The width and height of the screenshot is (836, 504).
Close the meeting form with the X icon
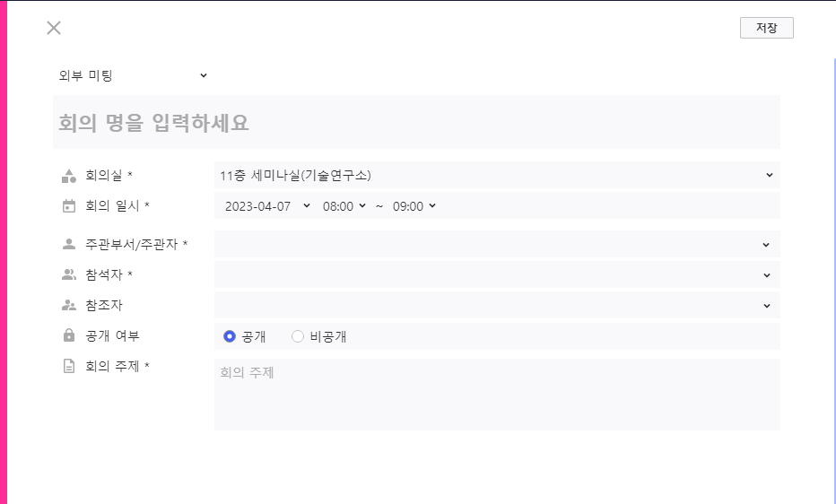(x=54, y=28)
